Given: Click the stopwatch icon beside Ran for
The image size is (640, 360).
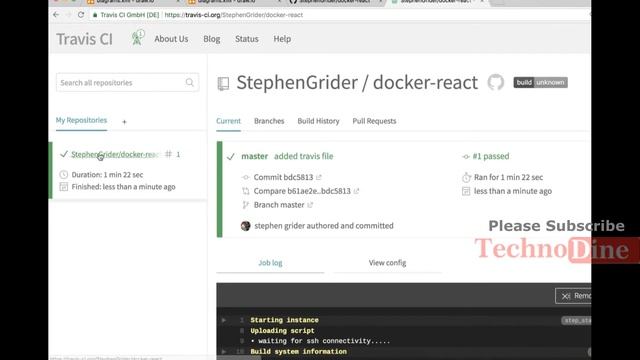Looking at the screenshot, I should click(466, 177).
